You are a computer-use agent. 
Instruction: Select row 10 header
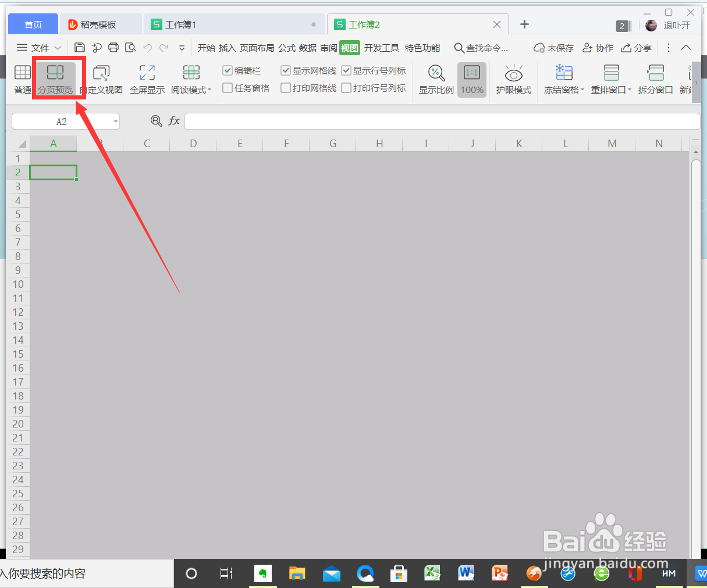pyautogui.click(x=18, y=284)
